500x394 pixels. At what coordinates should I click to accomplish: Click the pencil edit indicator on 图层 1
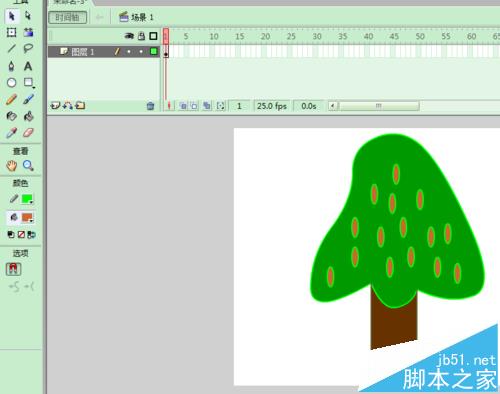point(117,52)
